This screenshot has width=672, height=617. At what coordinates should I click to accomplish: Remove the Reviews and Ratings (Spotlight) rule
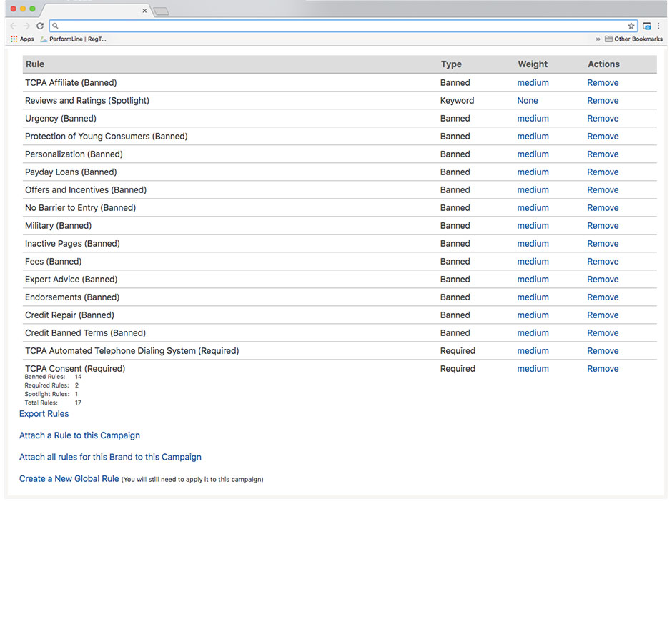pyautogui.click(x=603, y=101)
